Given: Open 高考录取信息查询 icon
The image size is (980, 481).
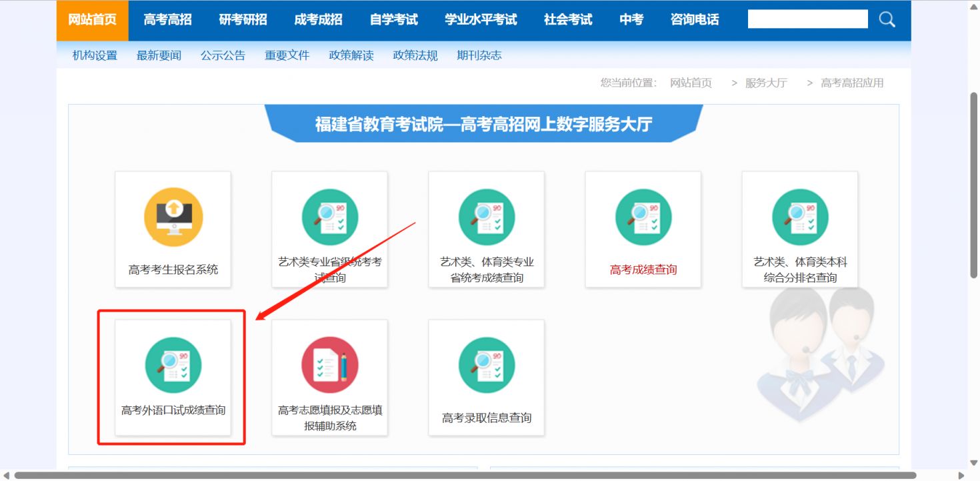Looking at the screenshot, I should tap(487, 366).
